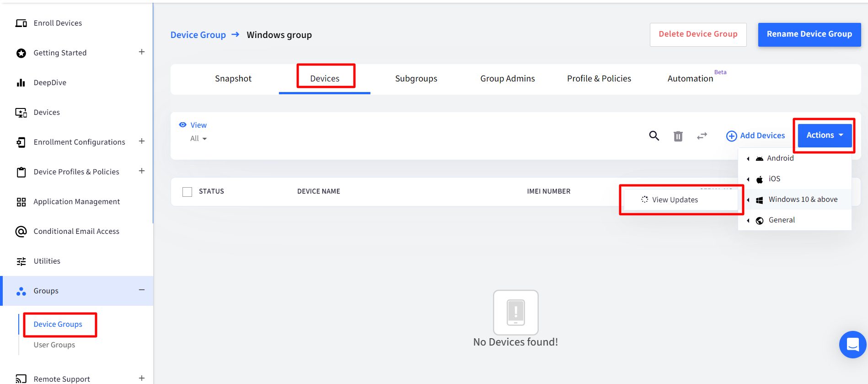This screenshot has width=868, height=384.
Task: Click the Rename Device Group button
Action: [809, 34]
